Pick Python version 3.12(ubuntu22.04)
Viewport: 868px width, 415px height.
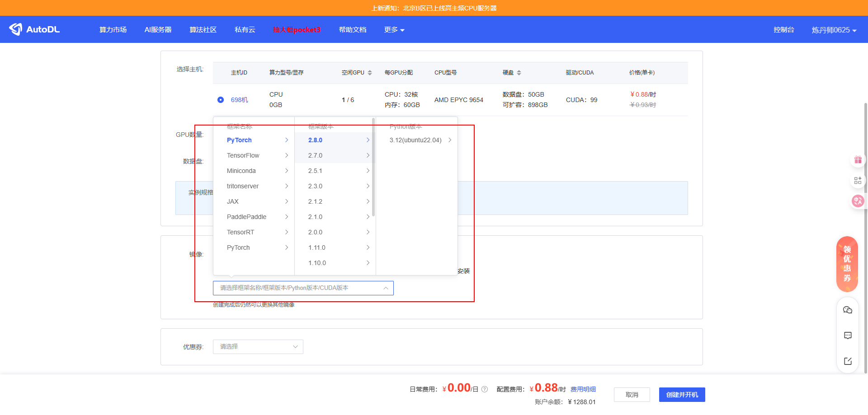pos(417,140)
